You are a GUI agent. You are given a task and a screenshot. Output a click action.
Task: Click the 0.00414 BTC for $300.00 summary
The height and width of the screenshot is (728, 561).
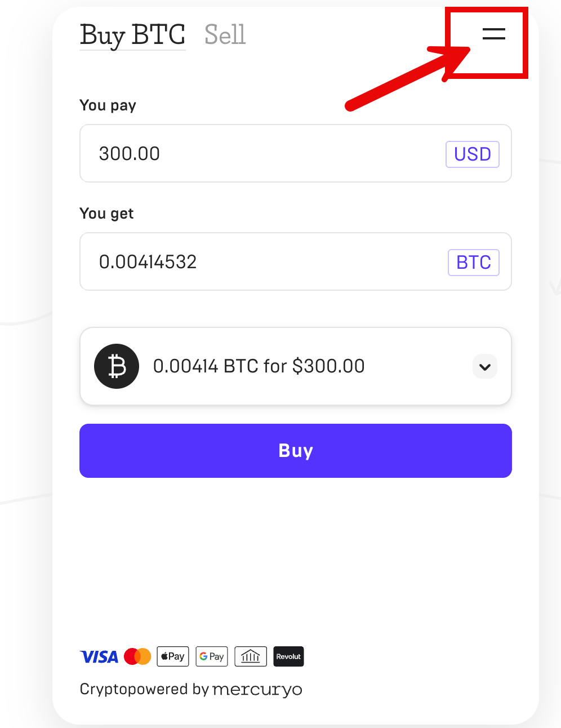(259, 366)
